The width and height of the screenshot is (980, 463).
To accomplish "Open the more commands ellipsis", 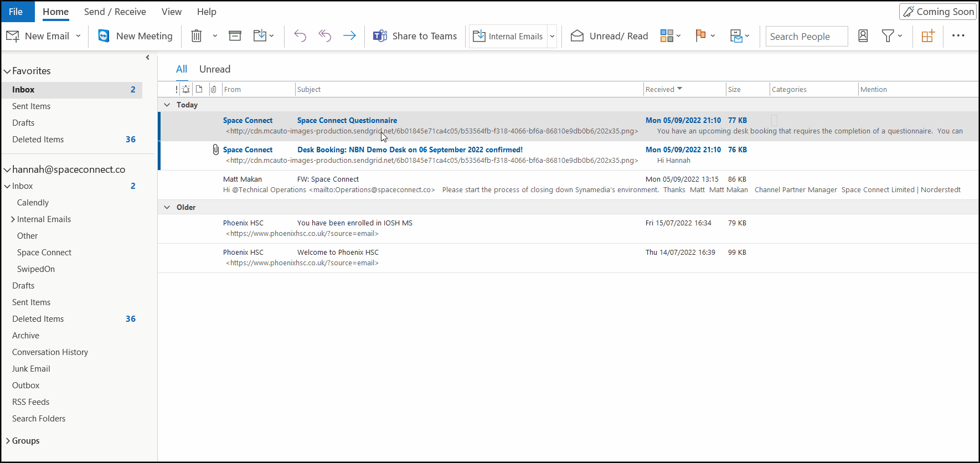I will coord(958,36).
